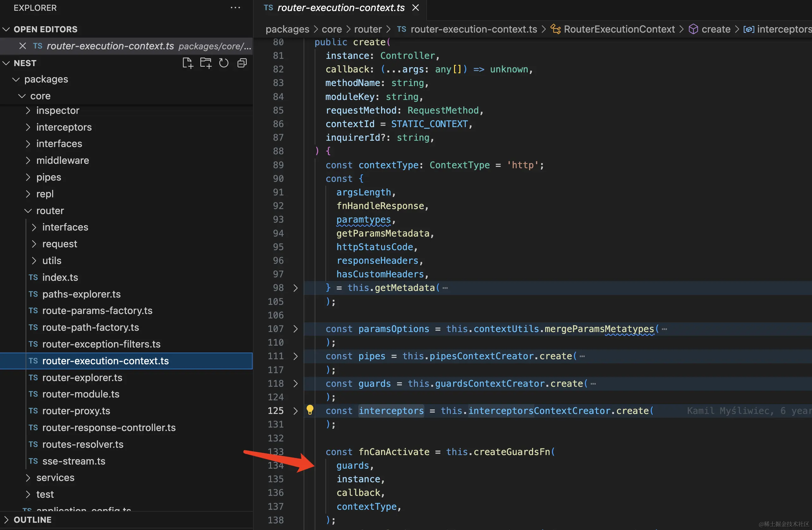The width and height of the screenshot is (812, 530).
Task: Unfold the getMetadata call on line 98
Action: pos(295,288)
